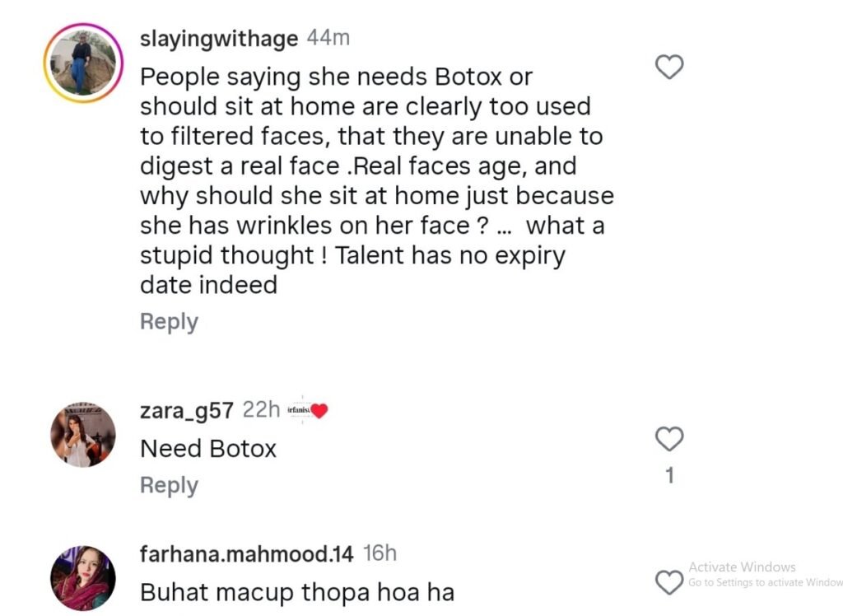Tap the heart on zara_g57's comment
Screen dimensions: 843x616
coord(669,440)
